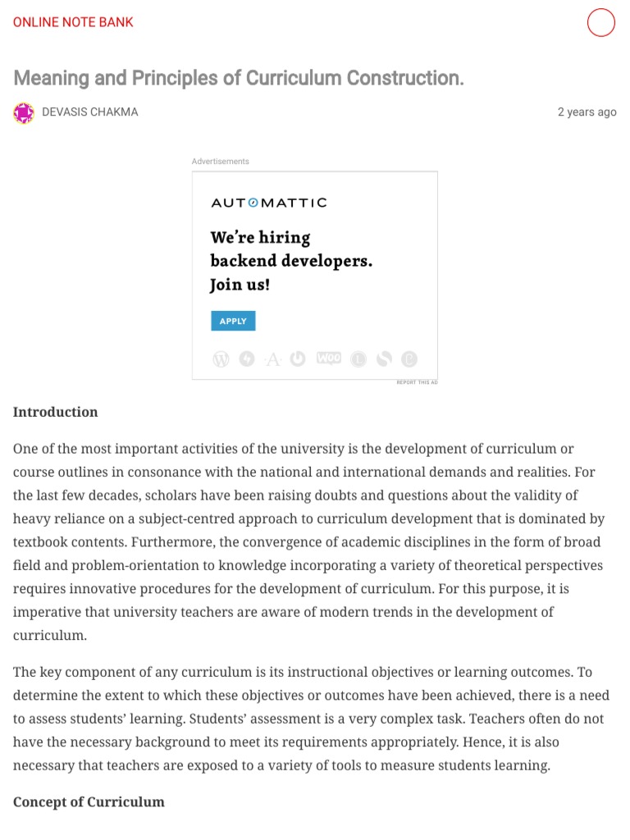The height and width of the screenshot is (840, 630).
Task: Click Report This Ad link
Action: click(417, 382)
